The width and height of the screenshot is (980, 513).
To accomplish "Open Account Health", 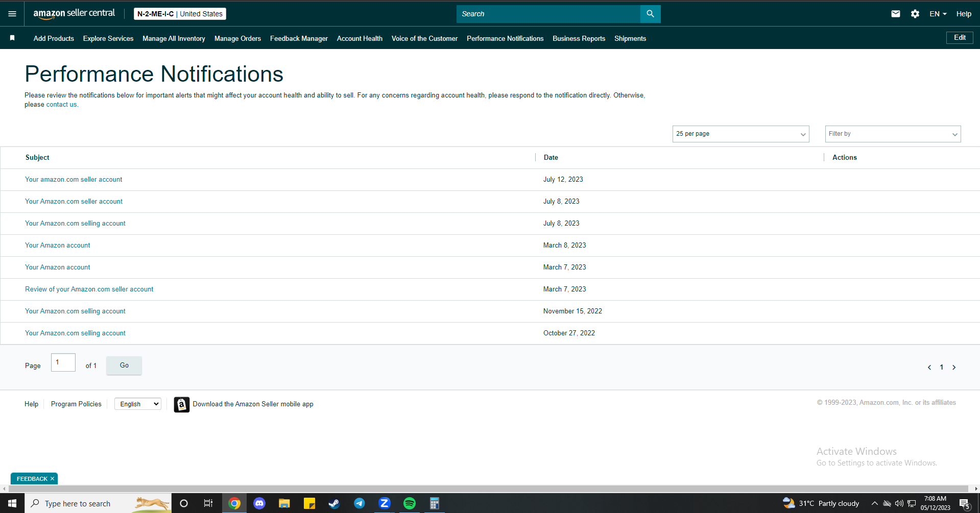I will pyautogui.click(x=360, y=38).
